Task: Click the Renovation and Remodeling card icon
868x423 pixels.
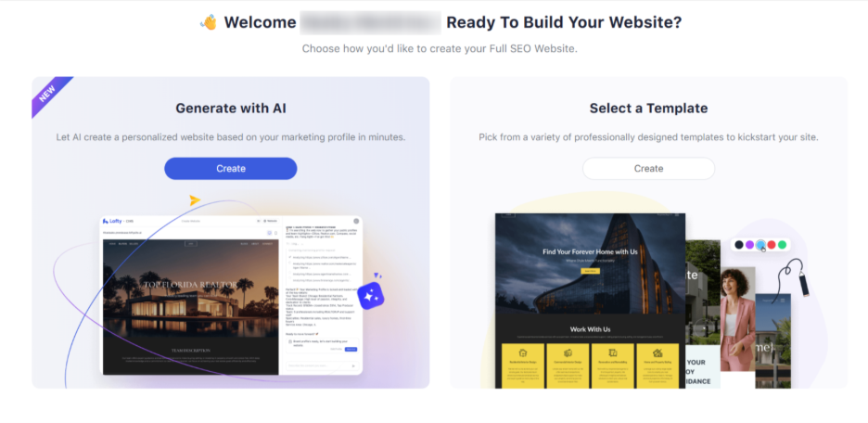Action: [613, 352]
